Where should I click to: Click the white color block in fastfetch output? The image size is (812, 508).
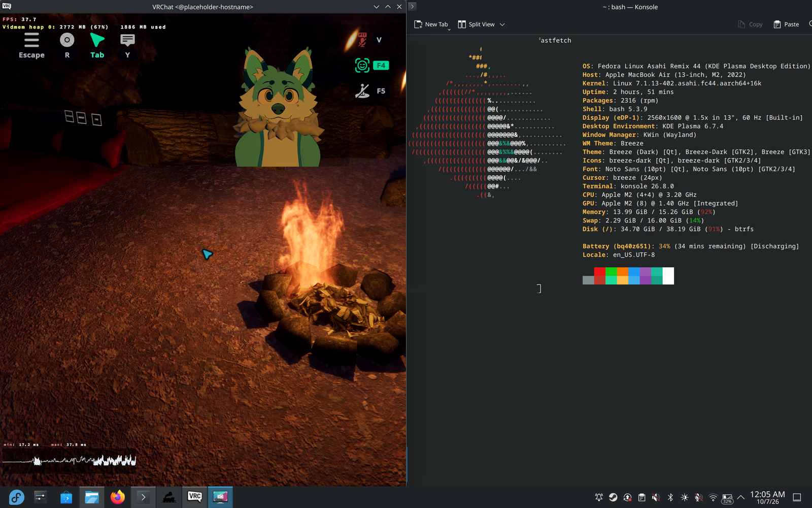pos(668,276)
